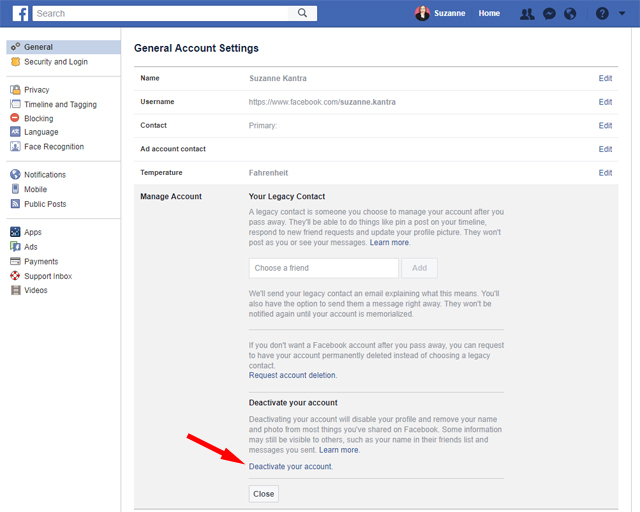Click the Deactivate your account link

[x=290, y=467]
